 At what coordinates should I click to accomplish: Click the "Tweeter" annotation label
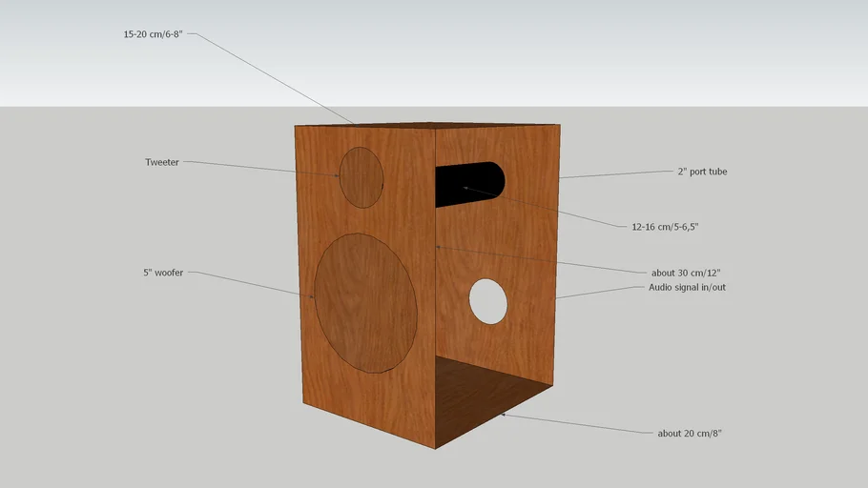pos(161,162)
